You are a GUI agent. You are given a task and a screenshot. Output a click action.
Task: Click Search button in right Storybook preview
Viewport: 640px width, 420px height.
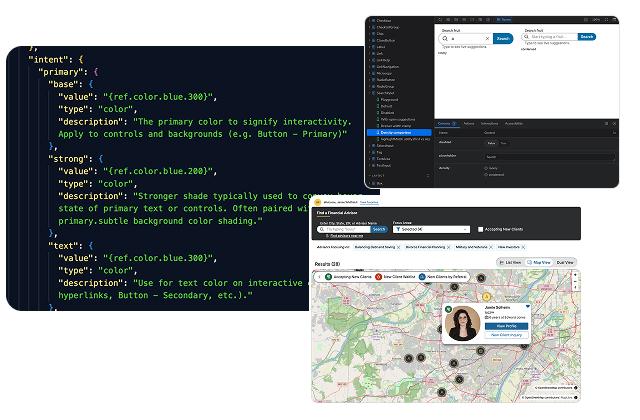click(587, 37)
